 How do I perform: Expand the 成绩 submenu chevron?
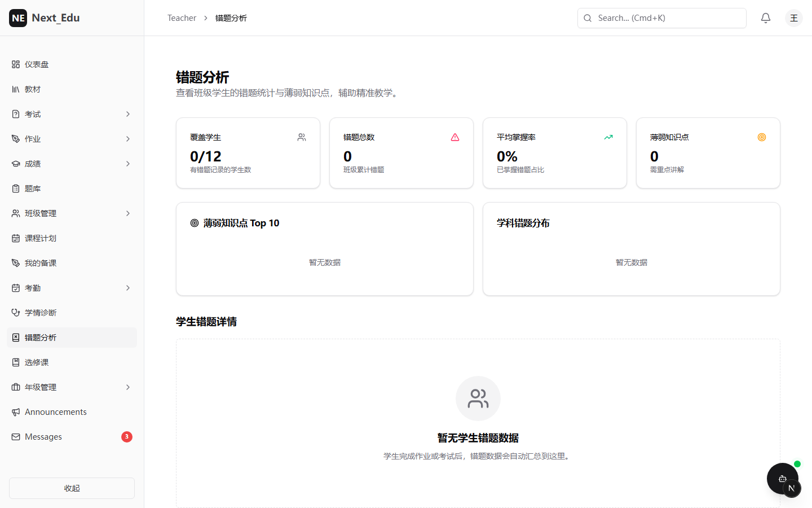[128, 164]
